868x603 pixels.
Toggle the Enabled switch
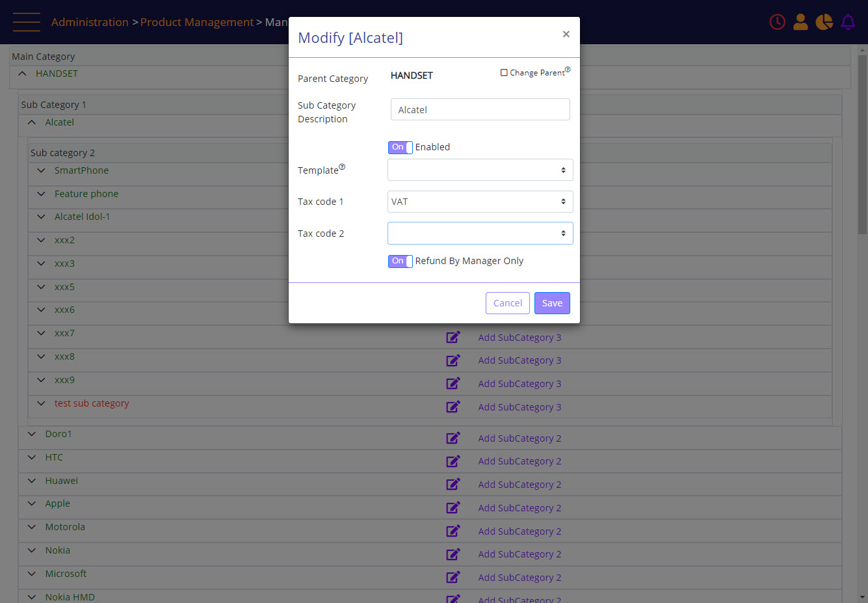(x=400, y=148)
